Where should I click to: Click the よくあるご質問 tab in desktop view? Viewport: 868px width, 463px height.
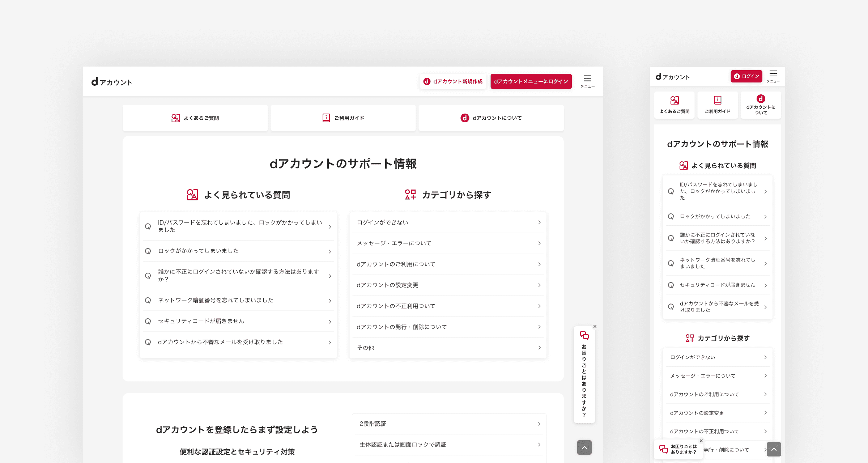195,118
